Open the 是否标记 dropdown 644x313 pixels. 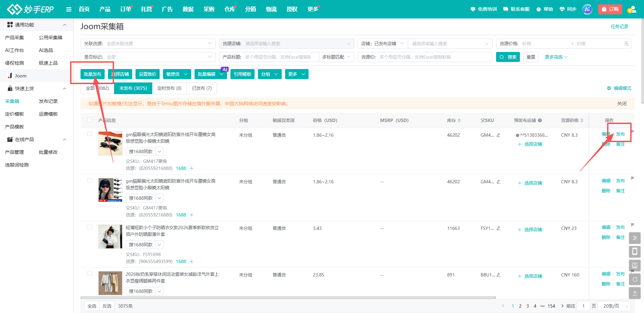[148, 57]
